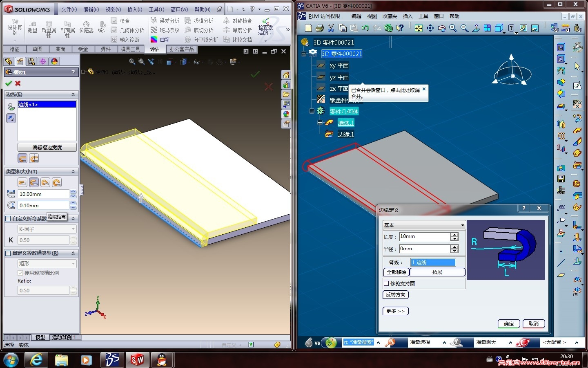
Task: Collapse the 类型和大小(T) section
Action: click(x=73, y=172)
